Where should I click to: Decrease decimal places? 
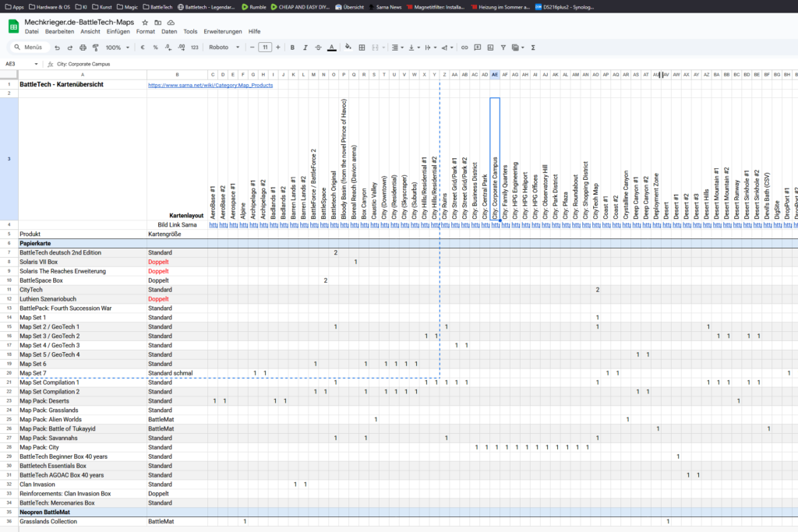pos(168,48)
